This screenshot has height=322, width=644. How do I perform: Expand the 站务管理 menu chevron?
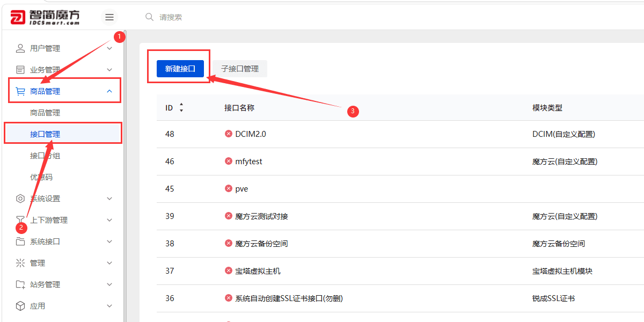click(109, 284)
